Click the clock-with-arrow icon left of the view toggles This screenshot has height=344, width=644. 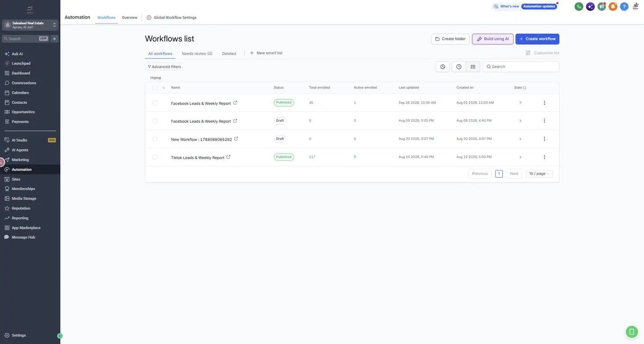click(443, 67)
